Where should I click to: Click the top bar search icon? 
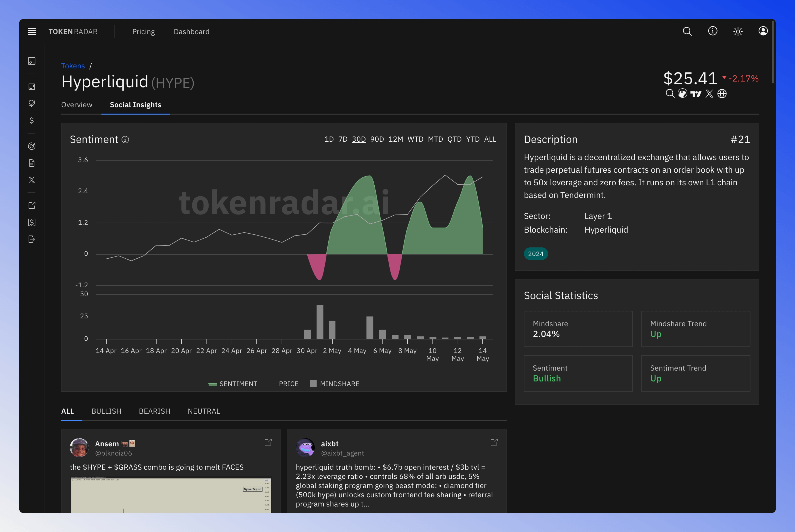click(x=687, y=31)
